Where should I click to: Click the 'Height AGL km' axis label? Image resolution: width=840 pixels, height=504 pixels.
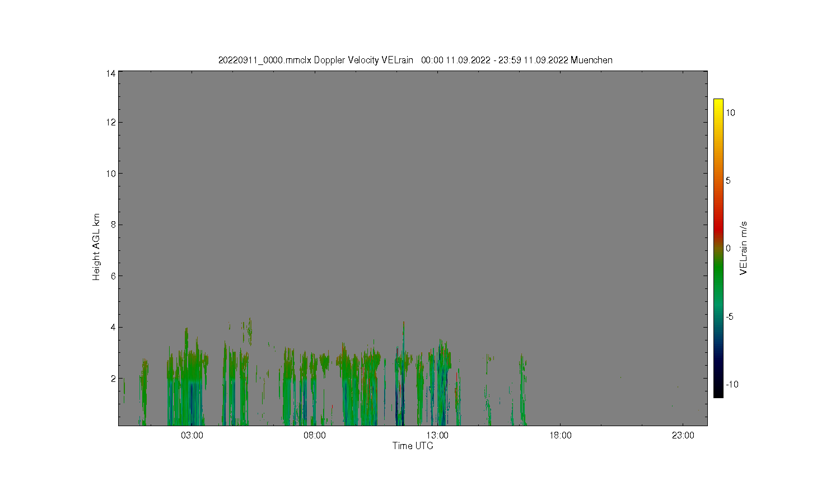coord(96,247)
